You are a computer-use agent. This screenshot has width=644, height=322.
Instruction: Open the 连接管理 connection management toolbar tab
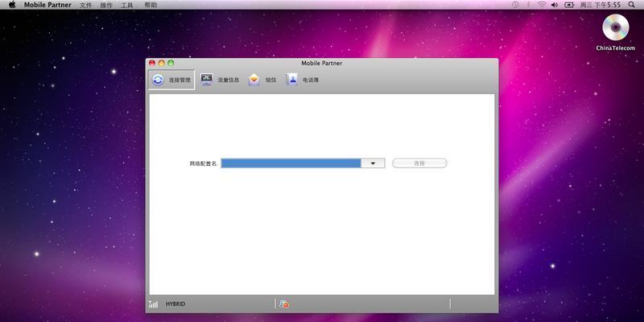(x=171, y=80)
